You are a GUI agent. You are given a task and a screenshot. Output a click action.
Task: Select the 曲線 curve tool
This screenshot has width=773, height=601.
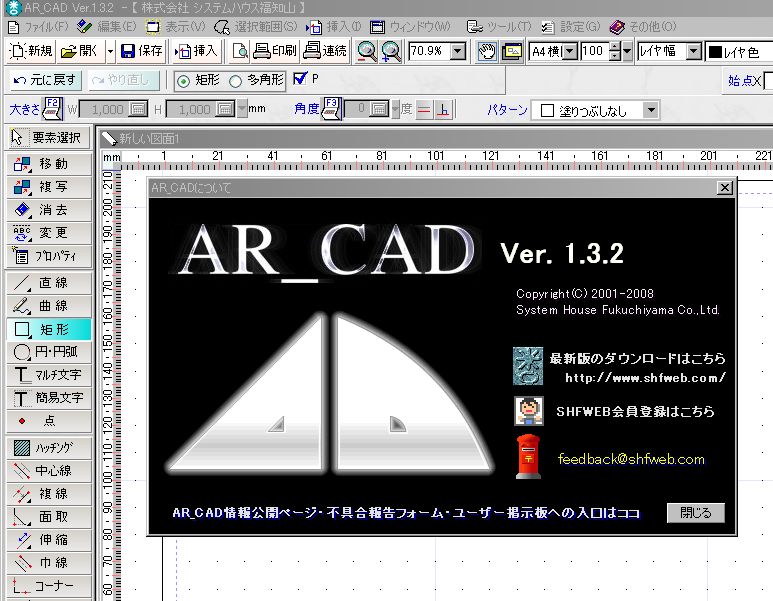point(49,306)
